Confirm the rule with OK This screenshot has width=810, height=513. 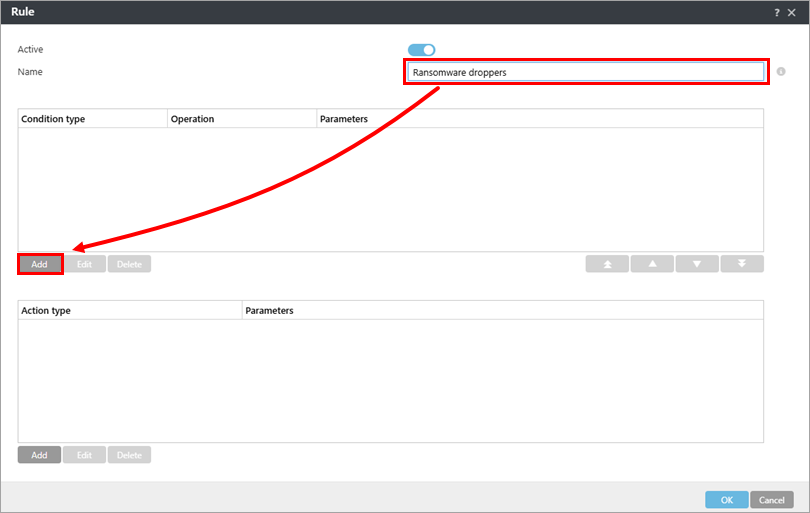pos(726,499)
